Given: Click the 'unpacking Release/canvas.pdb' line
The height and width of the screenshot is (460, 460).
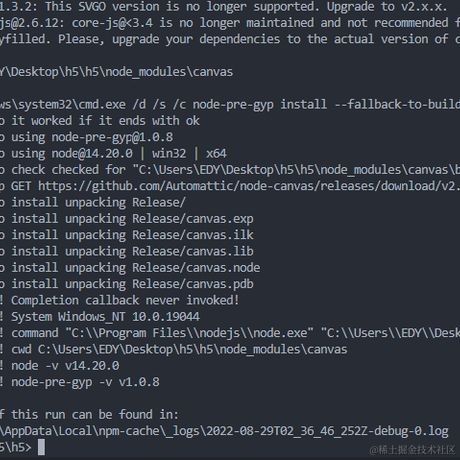Looking at the screenshot, I should point(127,284).
